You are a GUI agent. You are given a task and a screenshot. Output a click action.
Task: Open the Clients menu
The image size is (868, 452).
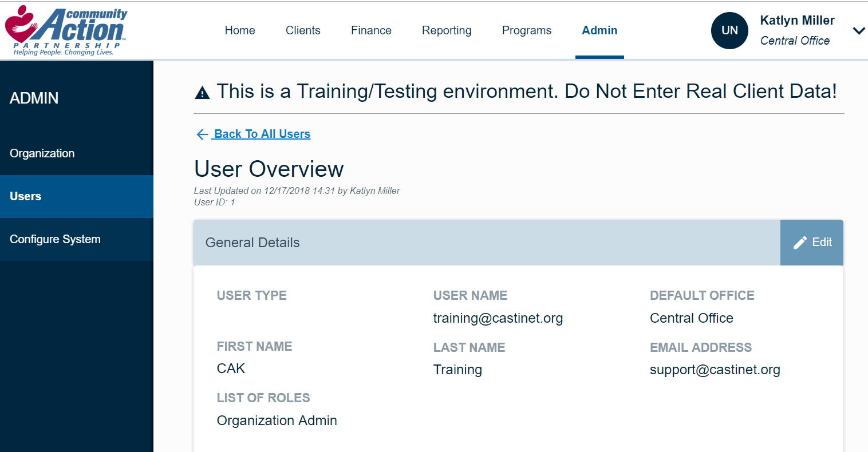[303, 30]
